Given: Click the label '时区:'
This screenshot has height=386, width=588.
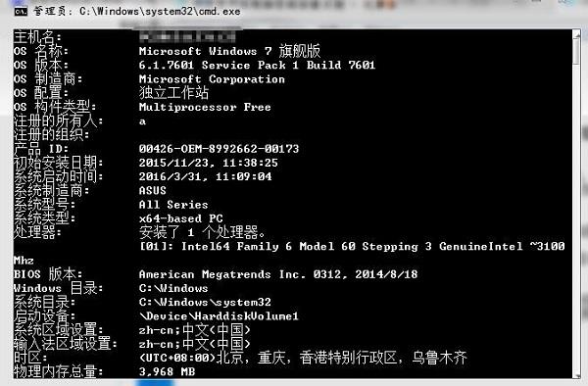Looking at the screenshot, I should click(x=30, y=358).
